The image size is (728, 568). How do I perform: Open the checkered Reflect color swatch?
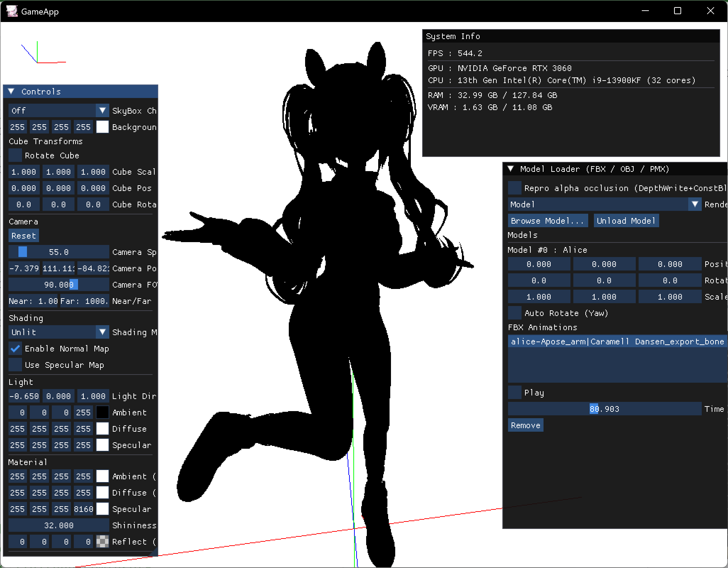click(x=103, y=542)
